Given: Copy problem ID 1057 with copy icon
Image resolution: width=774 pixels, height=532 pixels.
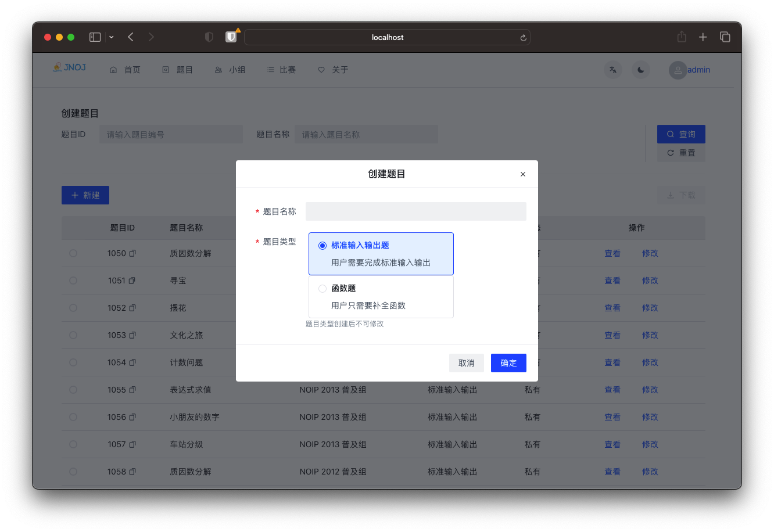Looking at the screenshot, I should (132, 444).
